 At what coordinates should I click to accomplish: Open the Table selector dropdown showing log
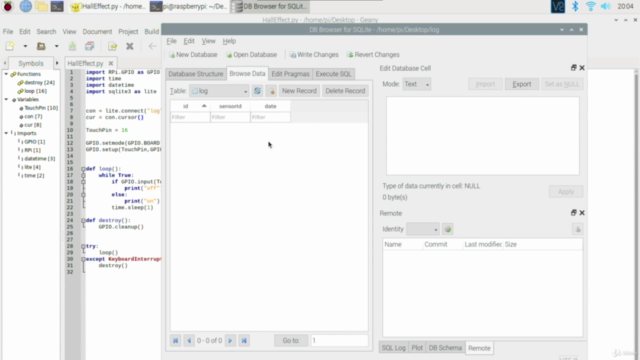coord(219,91)
